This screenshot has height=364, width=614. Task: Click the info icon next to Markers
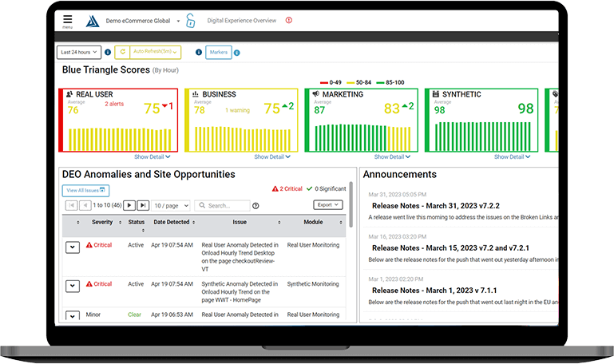[237, 53]
